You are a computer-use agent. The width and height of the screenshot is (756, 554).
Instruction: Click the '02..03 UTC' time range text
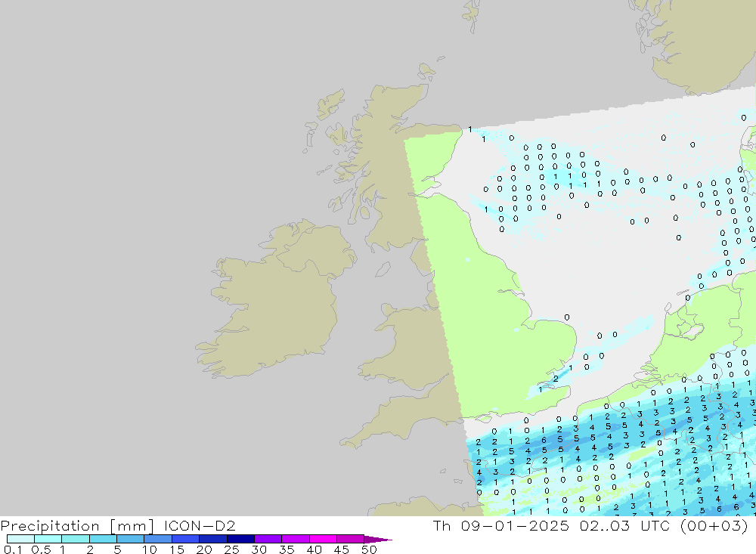pos(625,526)
